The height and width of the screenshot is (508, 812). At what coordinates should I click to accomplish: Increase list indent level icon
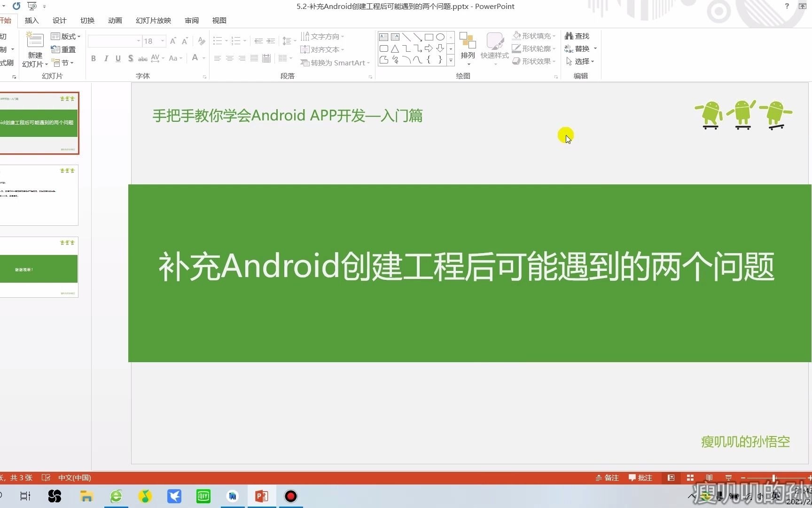point(271,41)
